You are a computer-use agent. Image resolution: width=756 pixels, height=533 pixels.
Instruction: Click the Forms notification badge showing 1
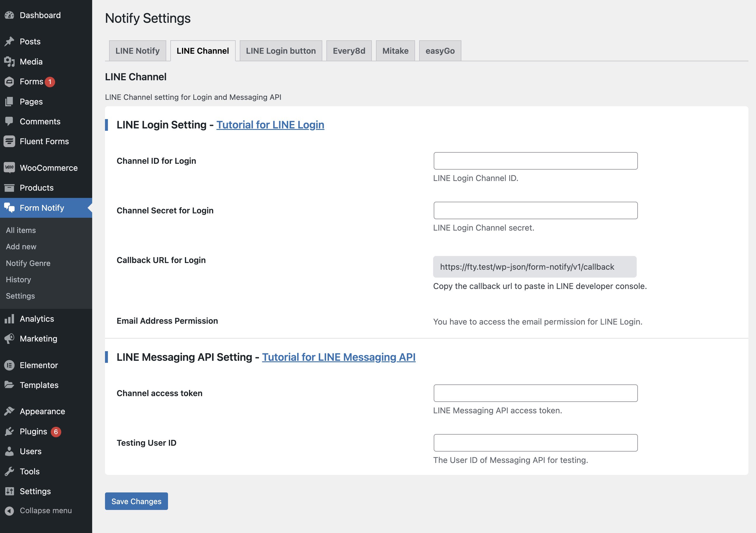click(x=50, y=82)
